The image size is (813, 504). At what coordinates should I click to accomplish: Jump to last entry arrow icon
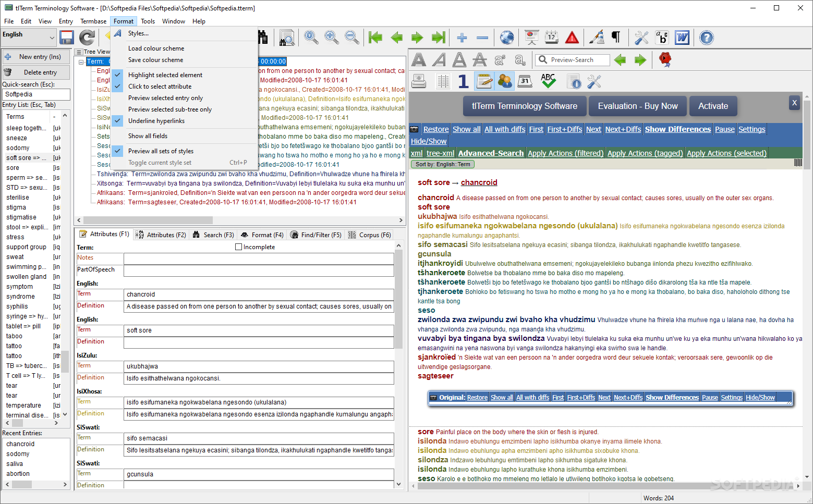(x=439, y=38)
